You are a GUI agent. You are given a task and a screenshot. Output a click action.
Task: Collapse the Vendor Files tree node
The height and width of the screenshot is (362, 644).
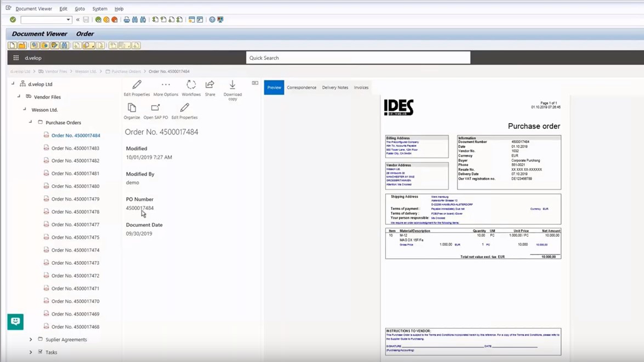point(19,96)
